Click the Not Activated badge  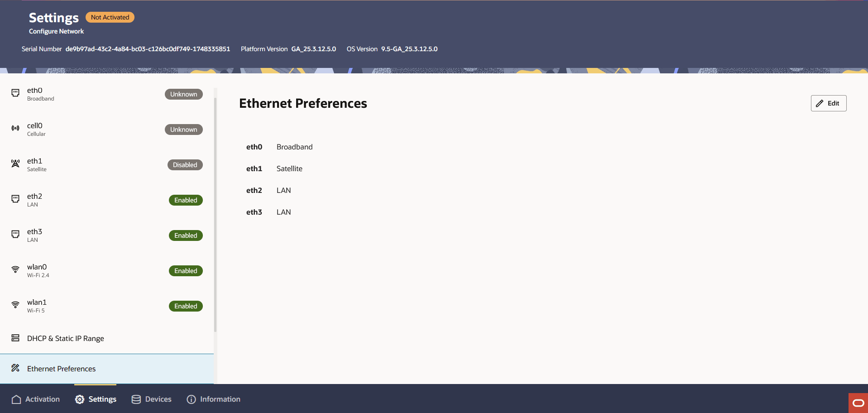[x=110, y=17]
